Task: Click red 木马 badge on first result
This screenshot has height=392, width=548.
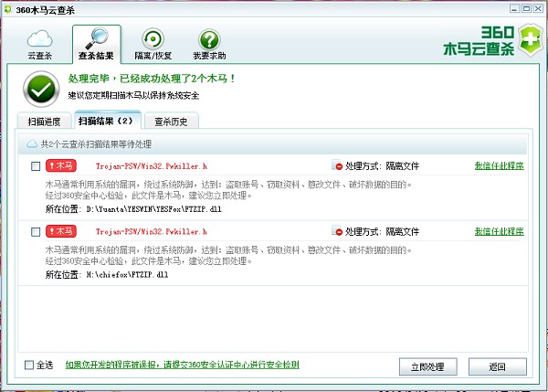Action: pos(62,166)
